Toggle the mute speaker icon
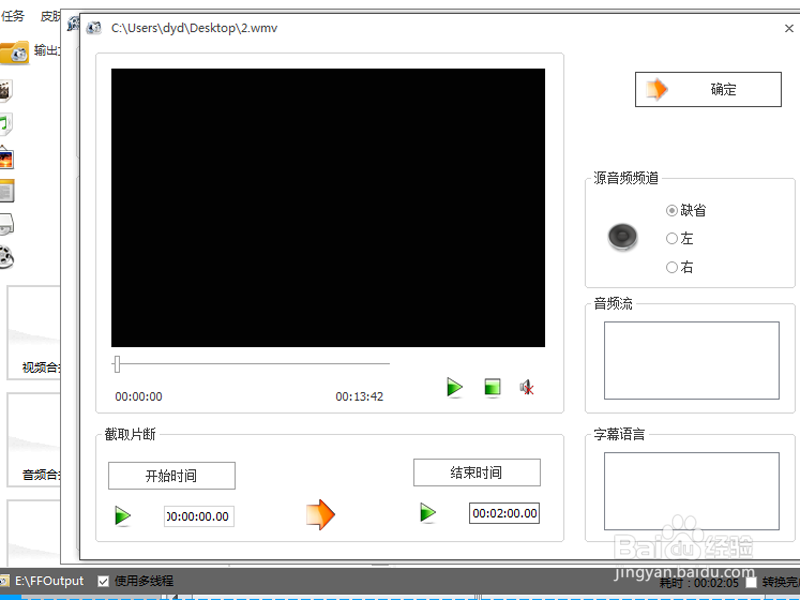 527,388
